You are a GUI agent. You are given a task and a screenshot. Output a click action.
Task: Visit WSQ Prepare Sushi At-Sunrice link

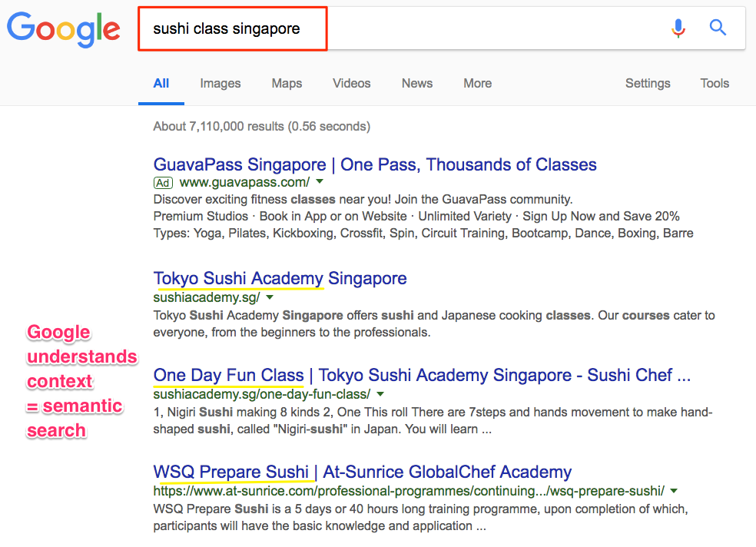[363, 472]
